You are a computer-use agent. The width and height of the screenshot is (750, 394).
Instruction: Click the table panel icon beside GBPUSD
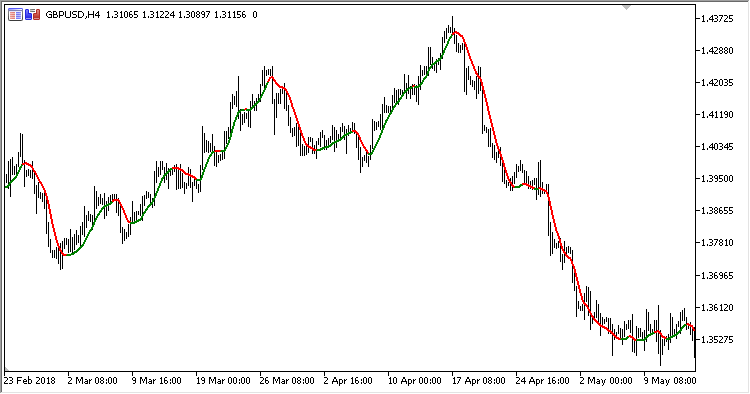pyautogui.click(x=15, y=15)
